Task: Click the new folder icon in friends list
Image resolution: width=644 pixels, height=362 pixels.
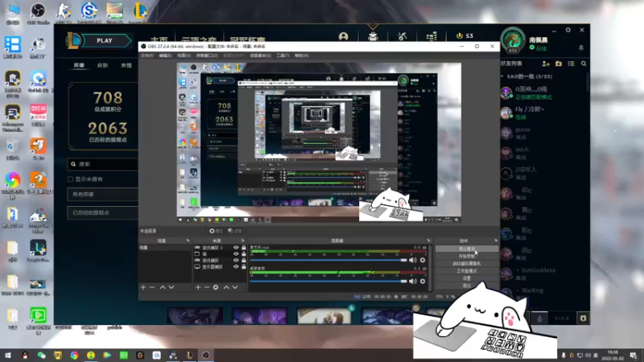Action: click(559, 64)
